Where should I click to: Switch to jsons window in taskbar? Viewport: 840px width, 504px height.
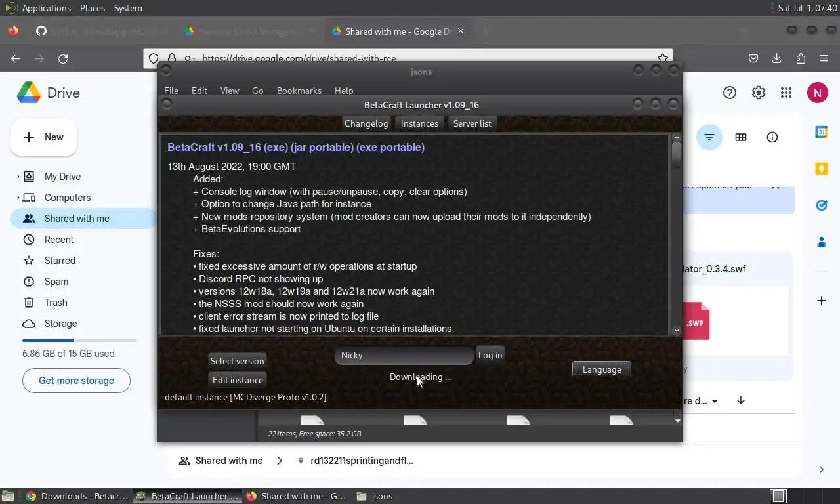(376, 496)
